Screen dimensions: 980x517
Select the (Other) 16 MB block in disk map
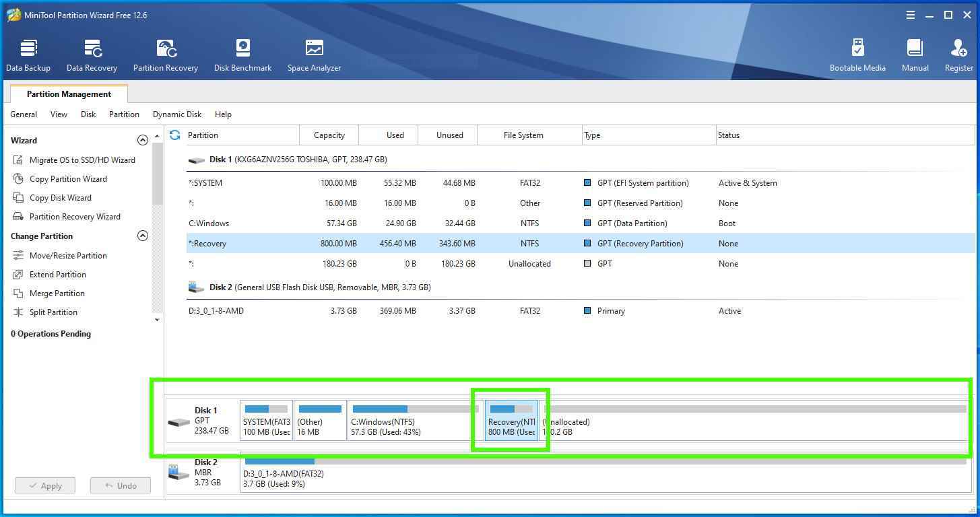(320, 421)
